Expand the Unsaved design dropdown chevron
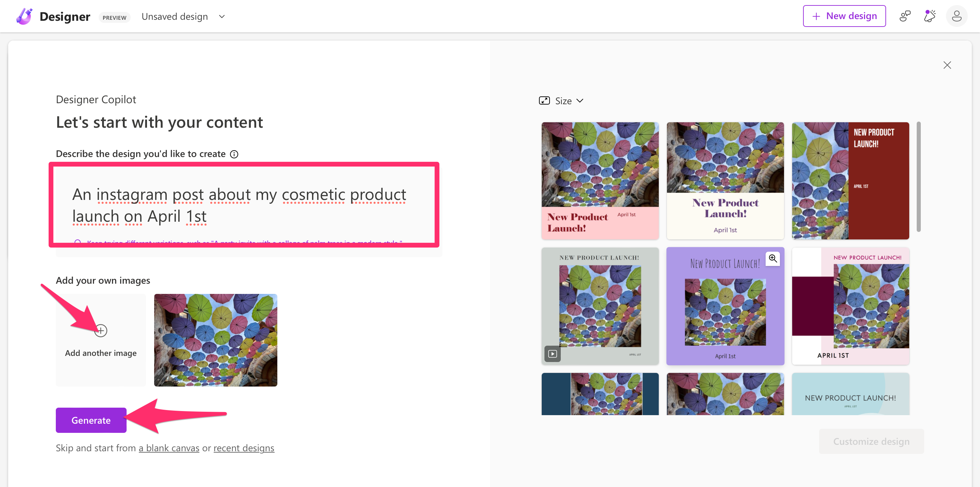The image size is (980, 487). pyautogui.click(x=222, y=17)
